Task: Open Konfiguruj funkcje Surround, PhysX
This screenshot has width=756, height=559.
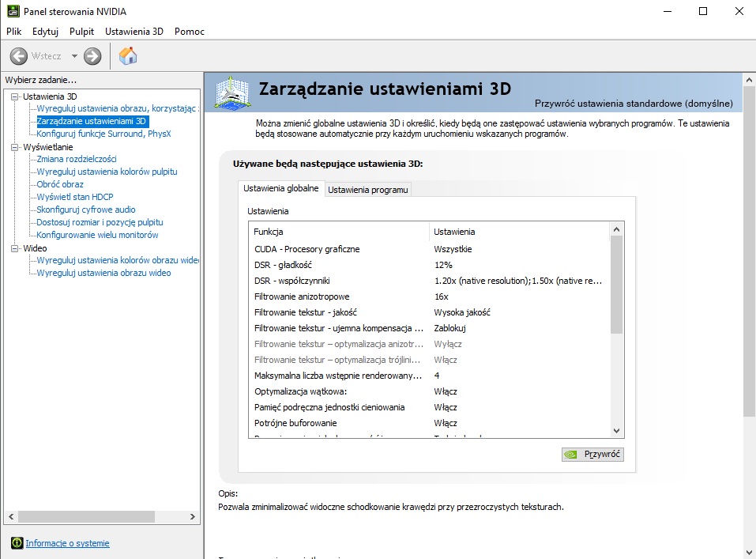Action: [103, 134]
